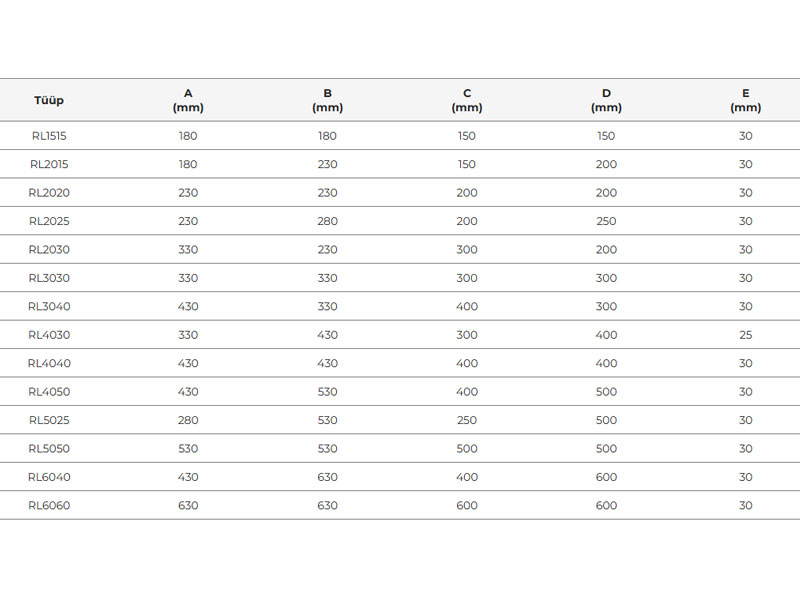Select the A (mm) column header
The height and width of the screenshot is (600, 800).
point(188,100)
